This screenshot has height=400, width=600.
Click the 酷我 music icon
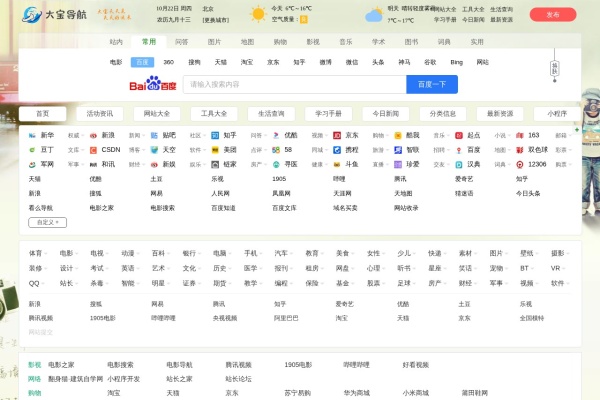(x=398, y=136)
